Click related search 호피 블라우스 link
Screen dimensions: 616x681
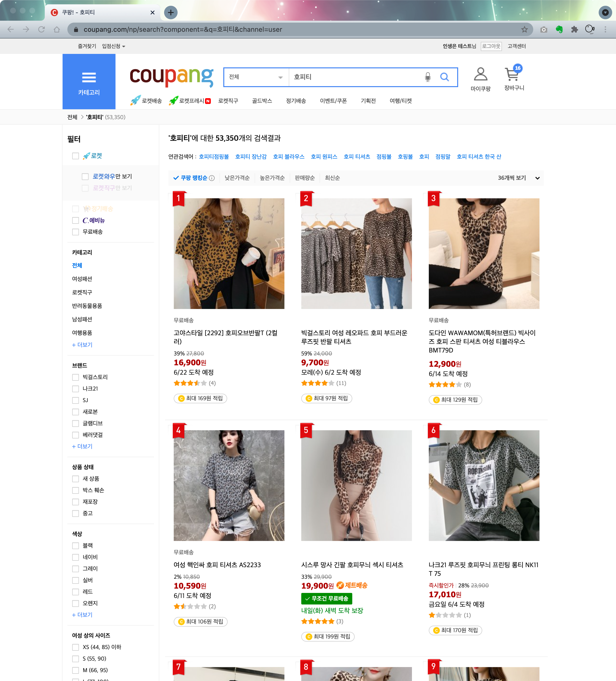(289, 157)
